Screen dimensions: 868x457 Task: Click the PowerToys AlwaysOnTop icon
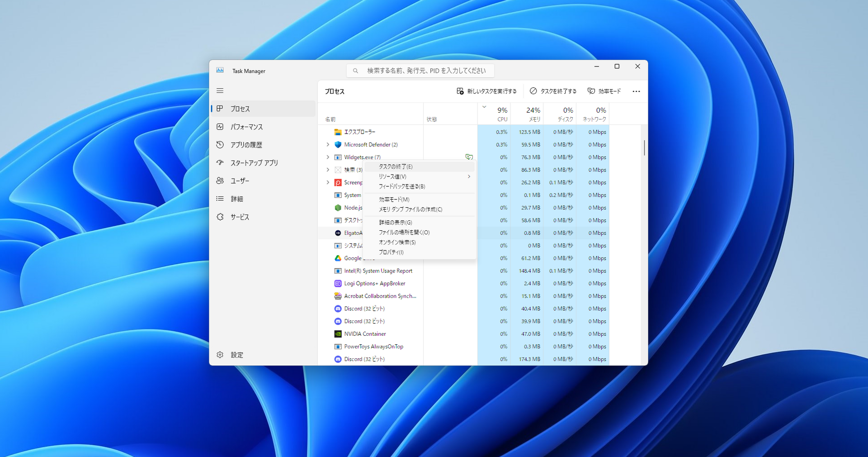(338, 347)
